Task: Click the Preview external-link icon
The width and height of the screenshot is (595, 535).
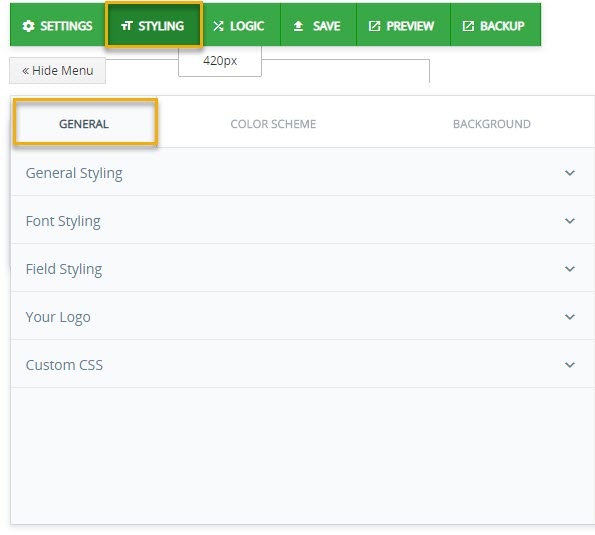Action: 374,26
